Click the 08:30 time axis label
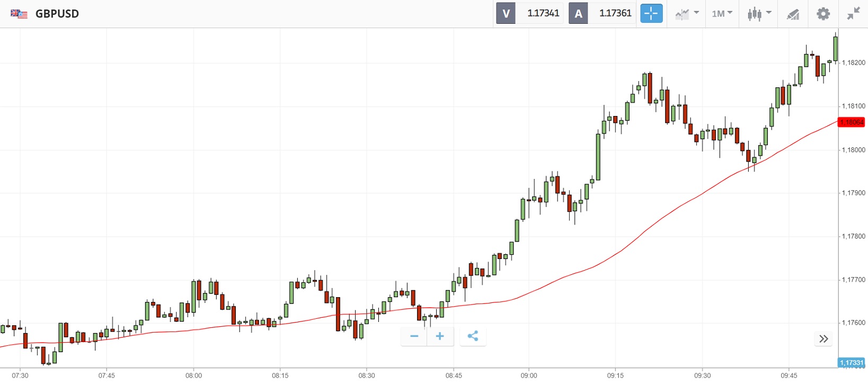Image resolution: width=868 pixels, height=385 pixels. pyautogui.click(x=367, y=375)
